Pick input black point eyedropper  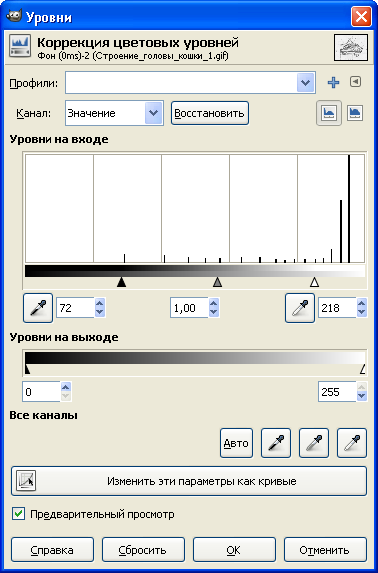38,308
